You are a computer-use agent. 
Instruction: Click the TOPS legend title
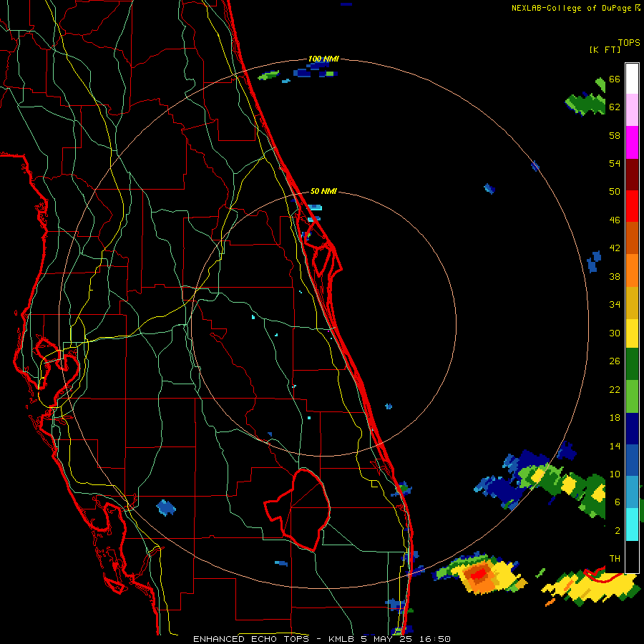tap(629, 42)
